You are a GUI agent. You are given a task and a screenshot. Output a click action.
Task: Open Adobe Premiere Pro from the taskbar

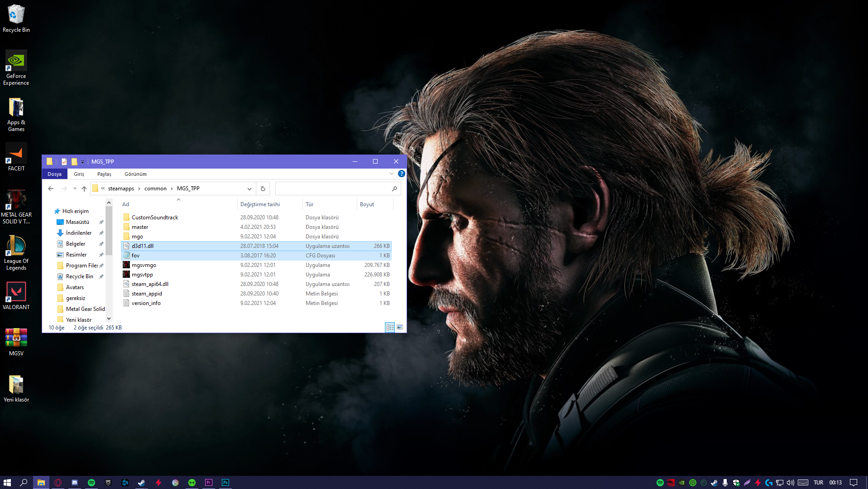[209, 483]
